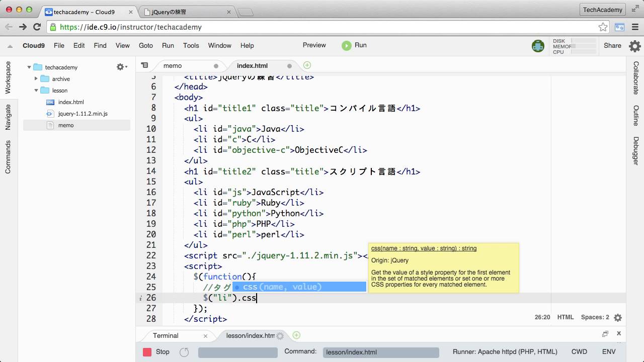The image size is (644, 362).
Task: Open the Spaces: 2 indentation selector
Action: (595, 317)
